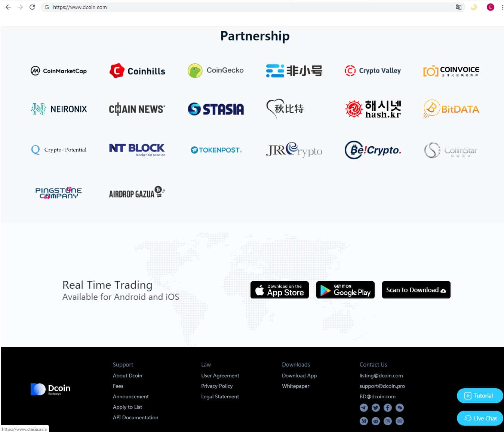The image size is (504, 432).
Task: Click the Be!Crypto partner logo
Action: tap(373, 150)
